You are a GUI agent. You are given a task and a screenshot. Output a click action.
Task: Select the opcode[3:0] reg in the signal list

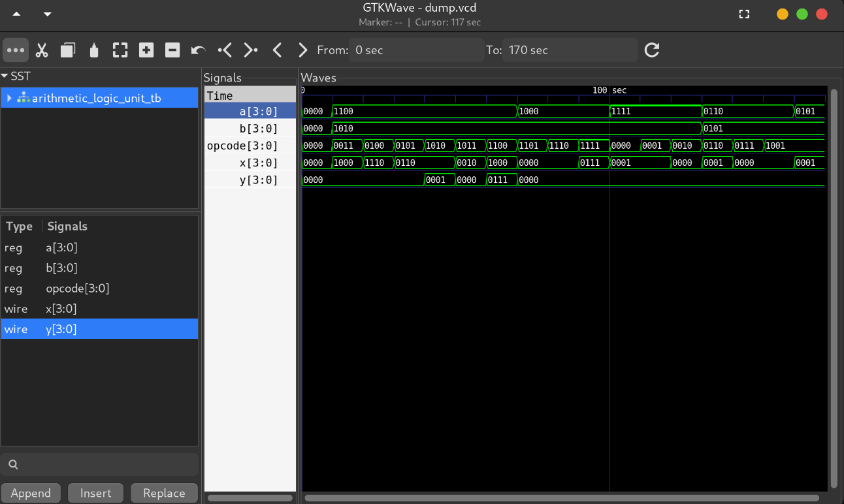[77, 289]
